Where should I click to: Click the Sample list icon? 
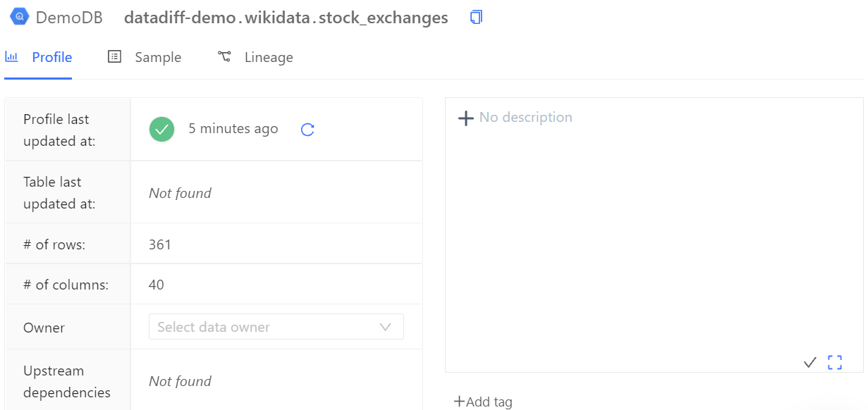[x=114, y=56]
